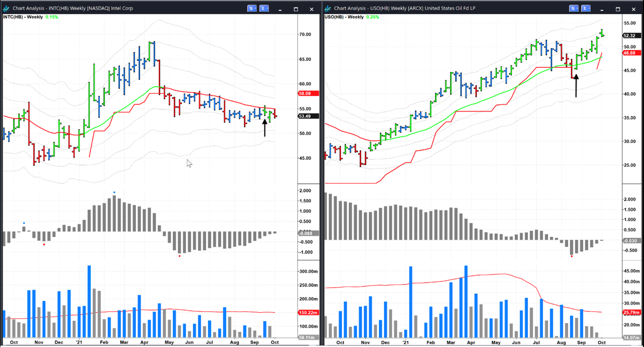Open symbol link S button on INTC chart
This screenshot has height=347, width=644.
pyautogui.click(x=252, y=8)
